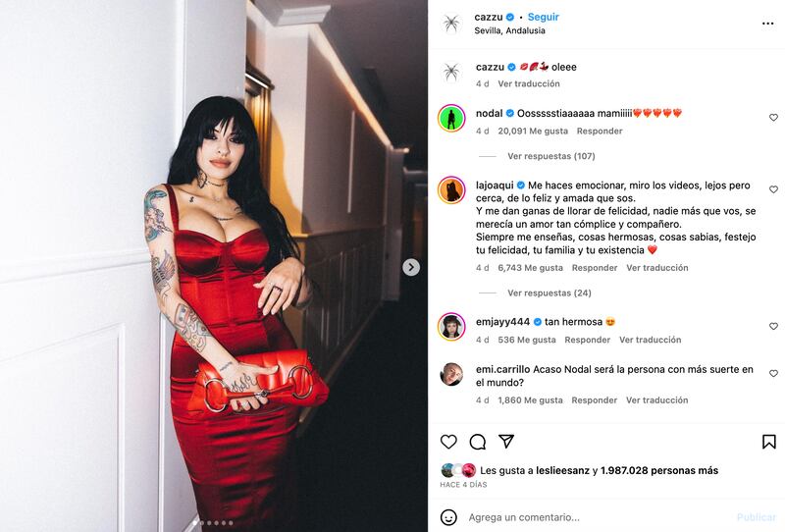
Task: Open leslieesanz profile from likes line
Action: click(x=562, y=470)
